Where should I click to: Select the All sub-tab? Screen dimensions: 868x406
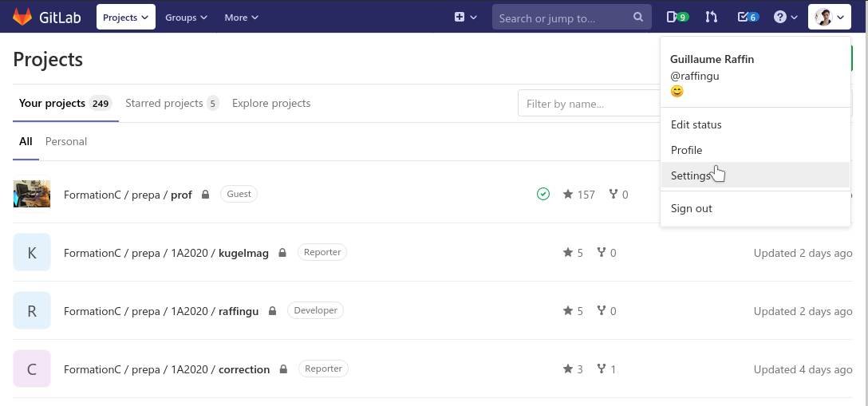point(26,142)
